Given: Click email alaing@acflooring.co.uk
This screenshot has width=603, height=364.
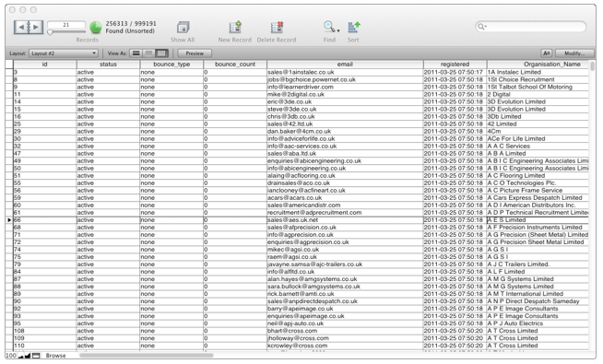Looking at the screenshot, I should (x=345, y=176).
